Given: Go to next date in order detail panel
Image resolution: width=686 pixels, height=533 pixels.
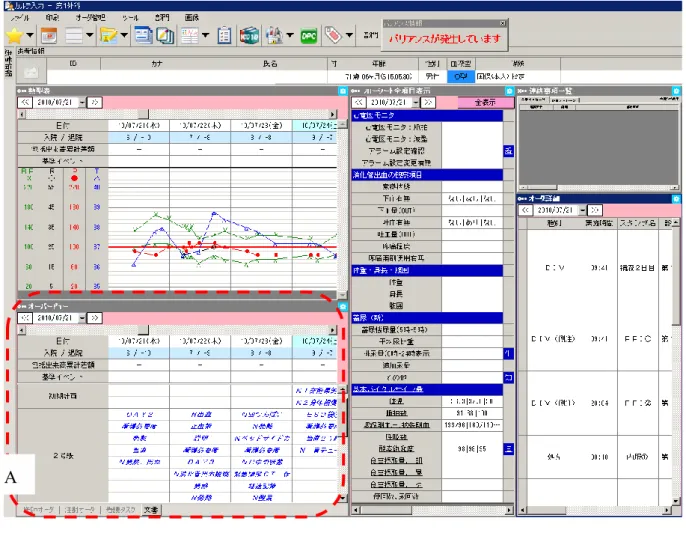Looking at the screenshot, I should [595, 210].
